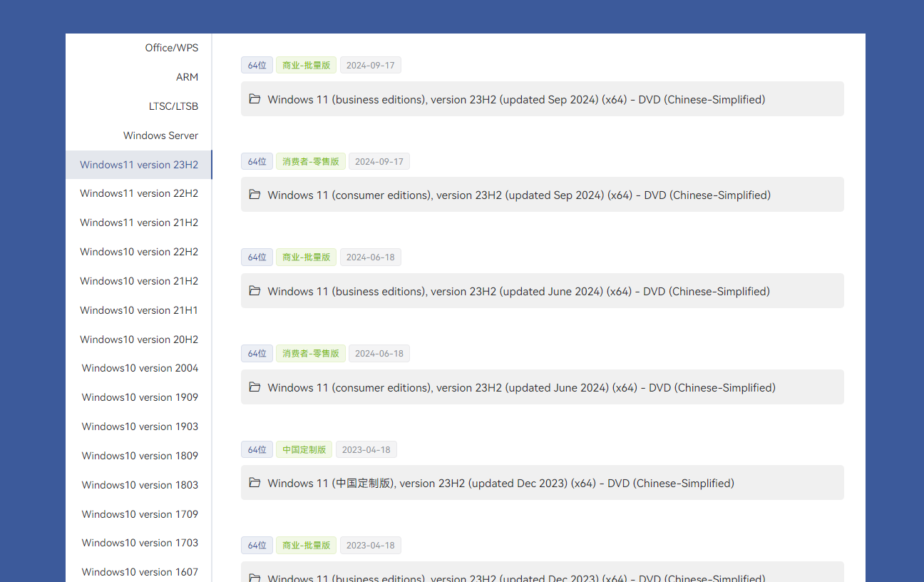Click 64位 tag above consumer June 2024 entry

click(257, 354)
